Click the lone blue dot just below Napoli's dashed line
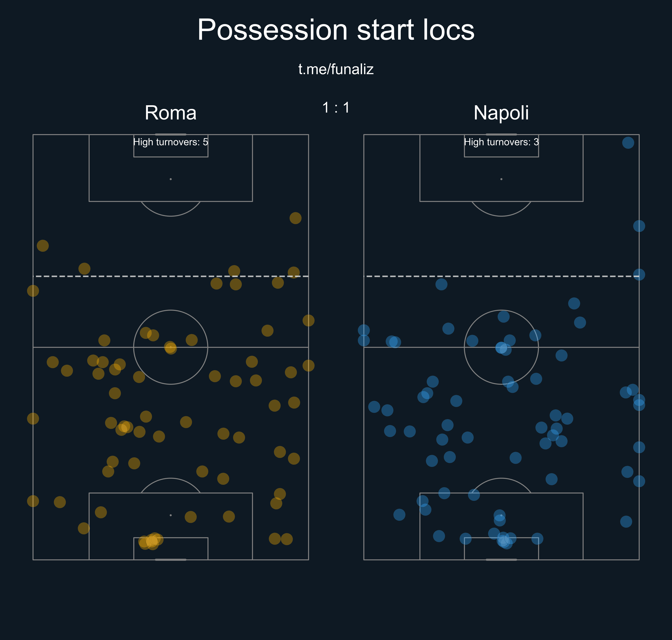Image resolution: width=672 pixels, height=640 pixels. coord(441,284)
